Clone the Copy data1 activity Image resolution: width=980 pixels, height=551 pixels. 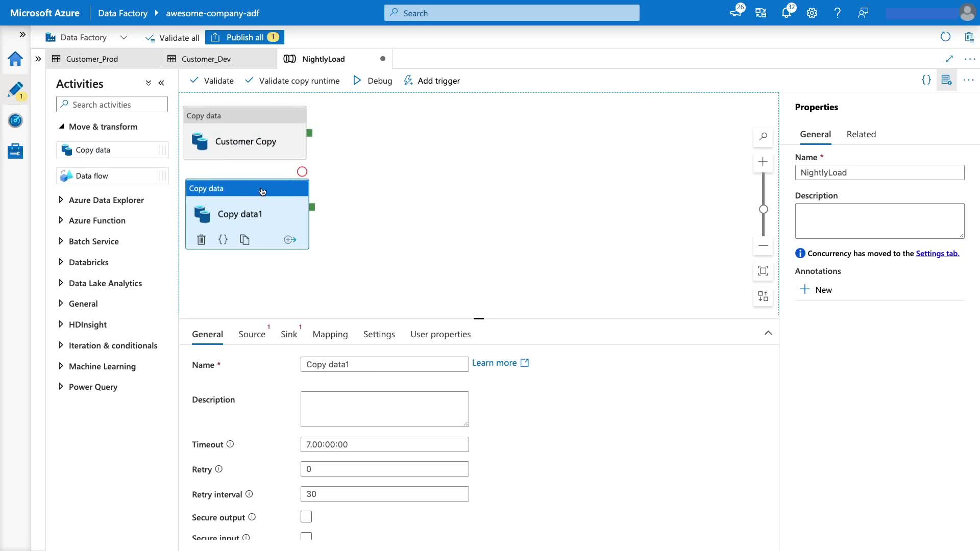pyautogui.click(x=245, y=240)
